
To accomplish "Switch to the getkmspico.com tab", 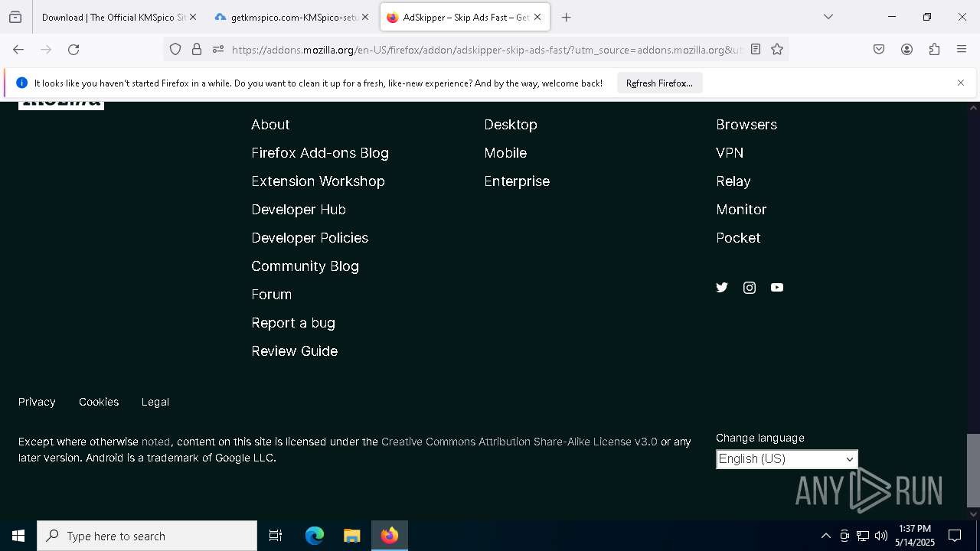I will [292, 17].
